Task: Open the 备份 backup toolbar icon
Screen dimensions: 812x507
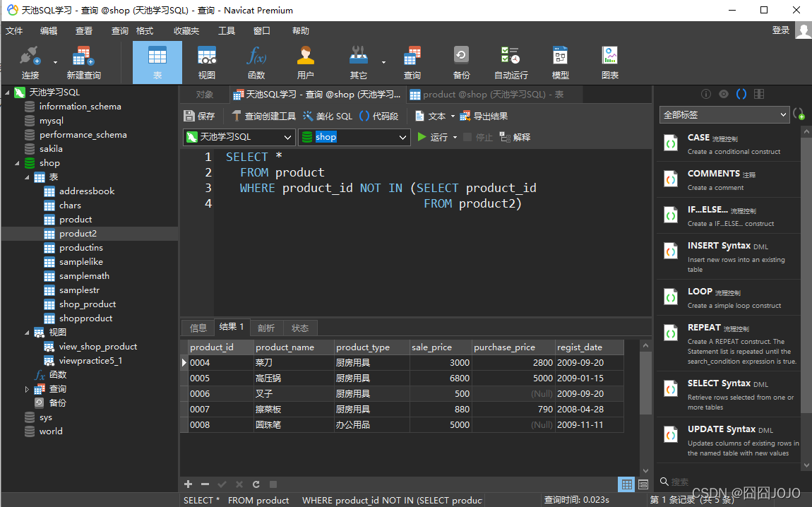Action: pyautogui.click(x=461, y=63)
